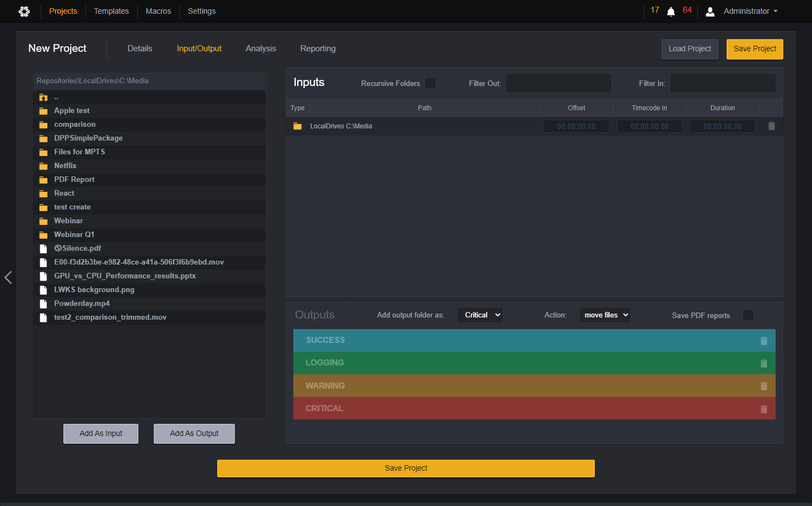Viewport: 812px width, 506px height.
Task: Click the Filter Out text field
Action: pyautogui.click(x=558, y=83)
